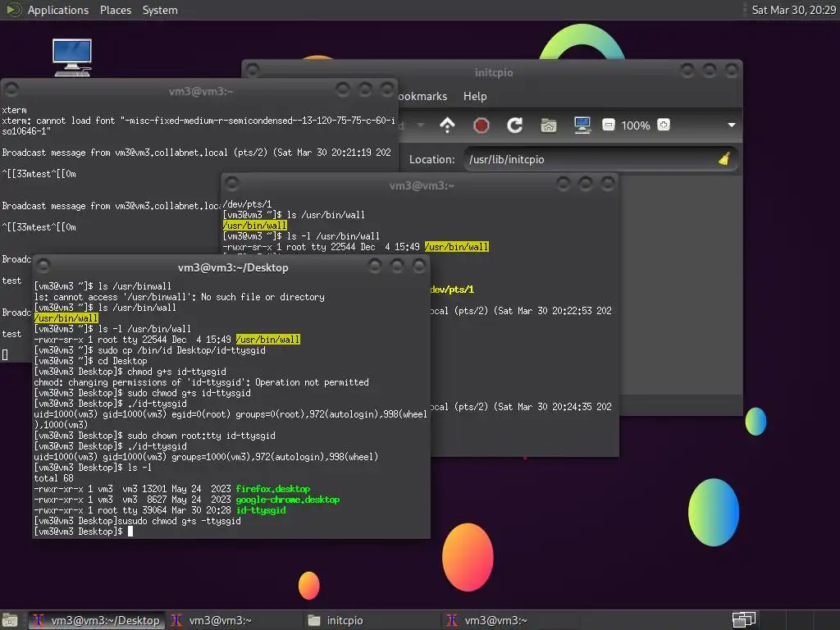
Task: Minimize the vm3@vm3:~/Desktop terminal window
Action: click(x=375, y=266)
